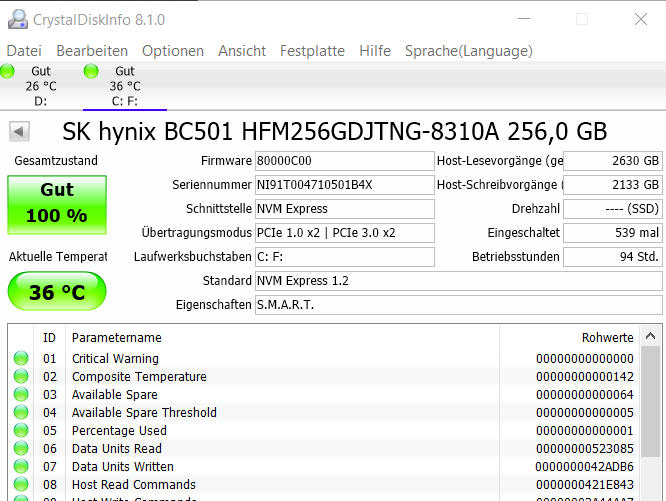
Task: Click the Eingeschaltet value 539 mal
Action: point(613,233)
